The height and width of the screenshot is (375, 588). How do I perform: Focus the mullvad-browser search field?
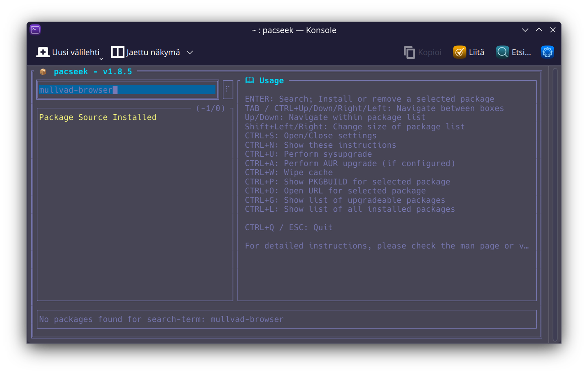127,90
